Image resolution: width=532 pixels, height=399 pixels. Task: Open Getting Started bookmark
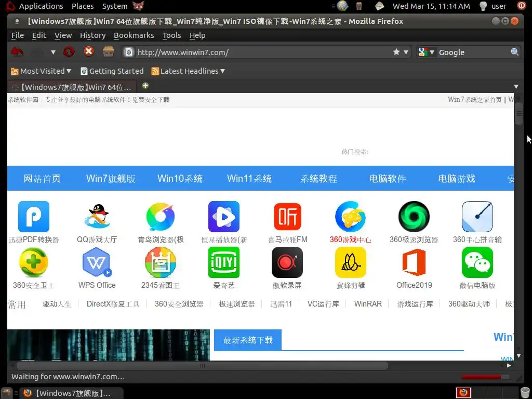[x=112, y=71]
